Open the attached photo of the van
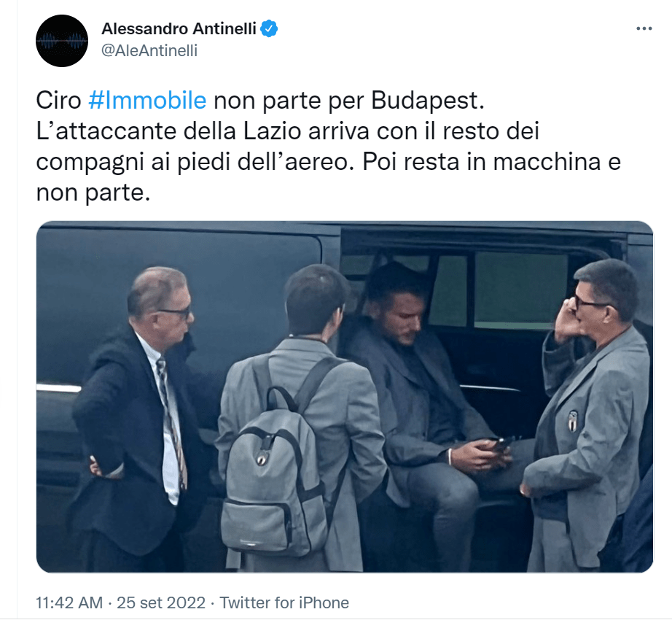 tap(345, 397)
